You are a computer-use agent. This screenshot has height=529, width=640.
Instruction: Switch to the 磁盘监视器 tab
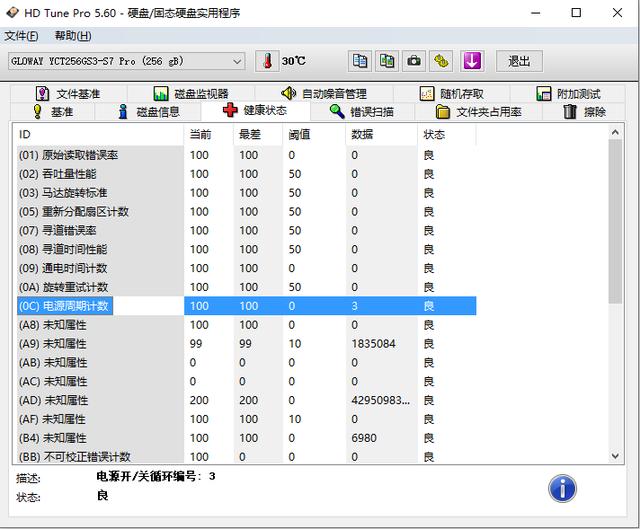[191, 94]
